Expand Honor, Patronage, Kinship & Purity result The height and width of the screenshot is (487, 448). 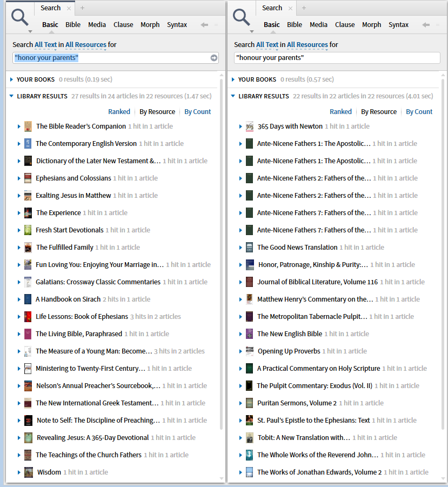coord(240,265)
